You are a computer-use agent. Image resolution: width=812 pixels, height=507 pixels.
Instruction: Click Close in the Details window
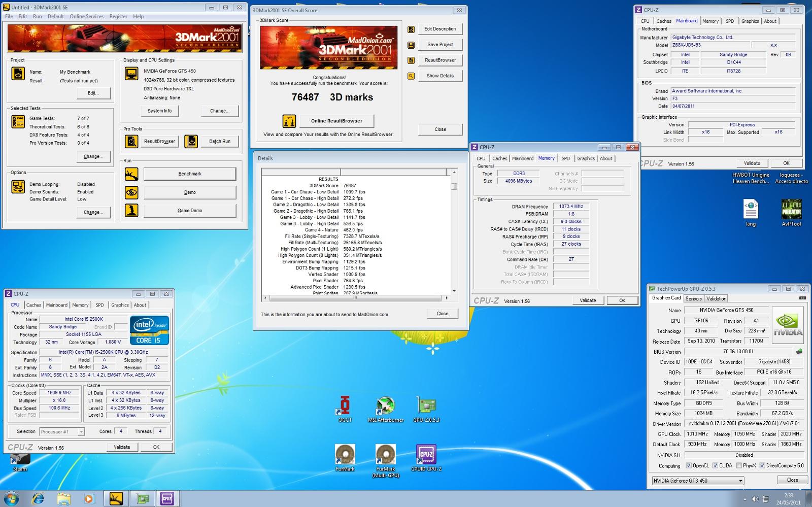click(x=443, y=314)
